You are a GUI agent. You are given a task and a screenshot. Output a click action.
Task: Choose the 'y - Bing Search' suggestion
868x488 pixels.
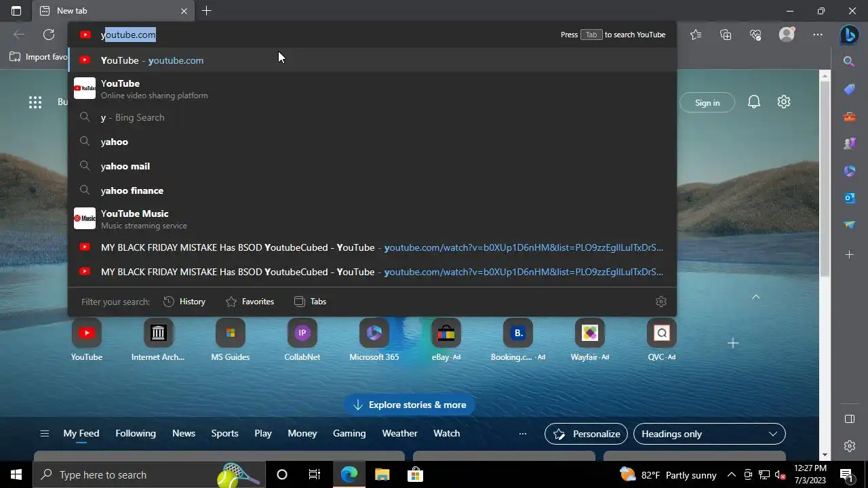pos(372,117)
